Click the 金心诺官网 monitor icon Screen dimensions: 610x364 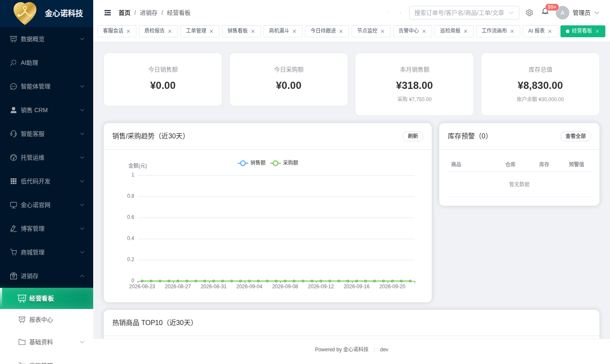pos(14,205)
